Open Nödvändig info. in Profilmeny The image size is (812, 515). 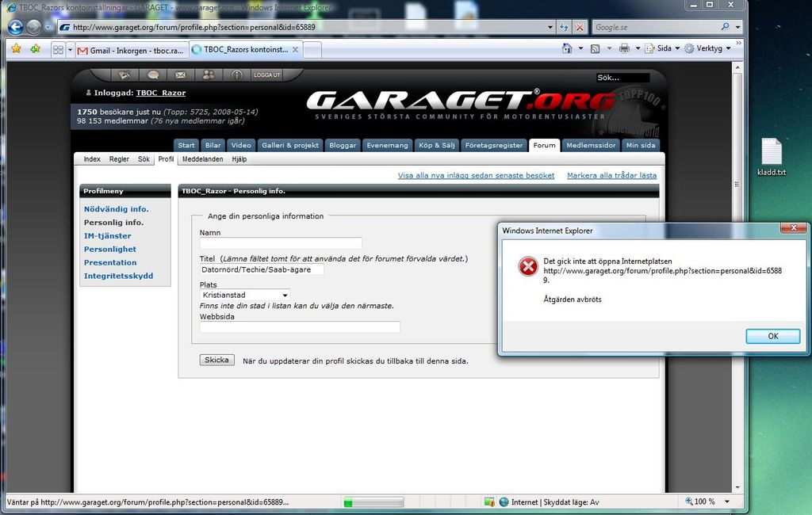[x=116, y=209]
